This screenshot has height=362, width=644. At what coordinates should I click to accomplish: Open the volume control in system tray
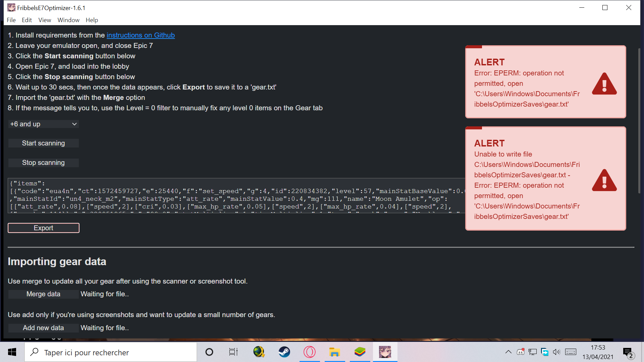pyautogui.click(x=557, y=352)
